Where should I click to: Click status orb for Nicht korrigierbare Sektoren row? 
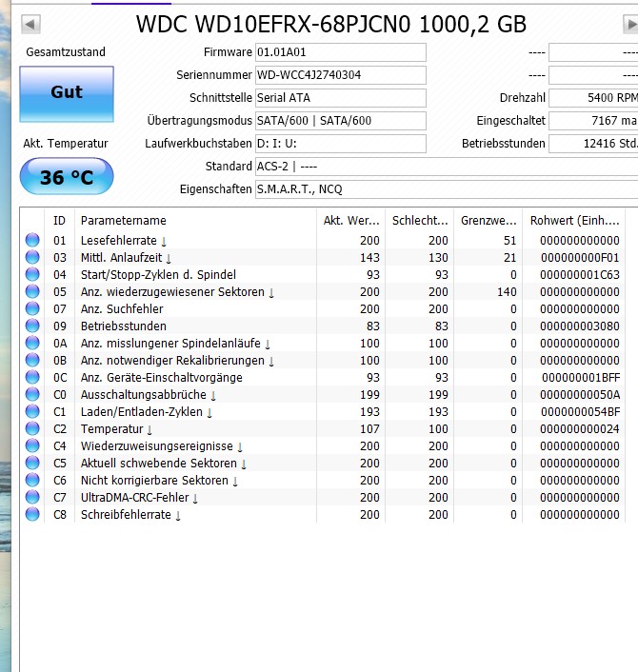[32, 480]
